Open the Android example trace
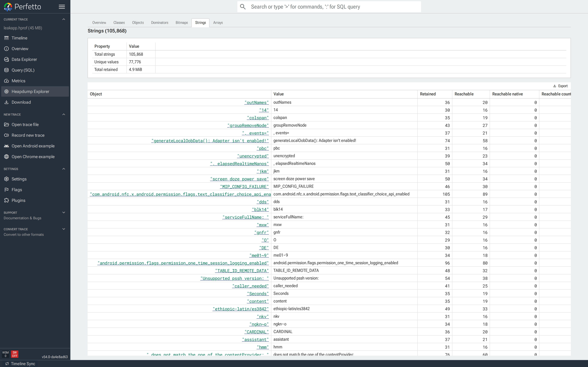Image resolution: width=588 pixels, height=367 pixels. pyautogui.click(x=33, y=146)
